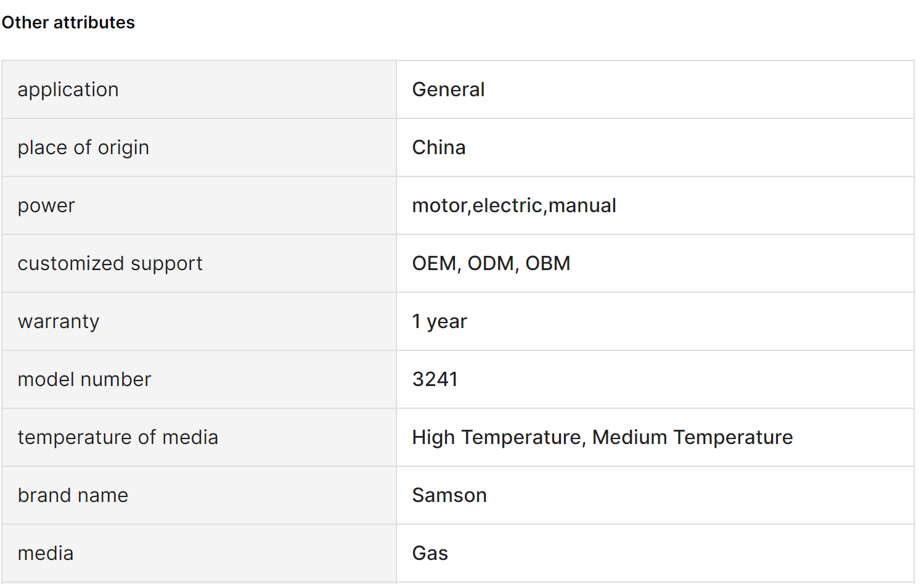Click the "General" application value
This screenshot has height=584, width=924.
tap(448, 90)
